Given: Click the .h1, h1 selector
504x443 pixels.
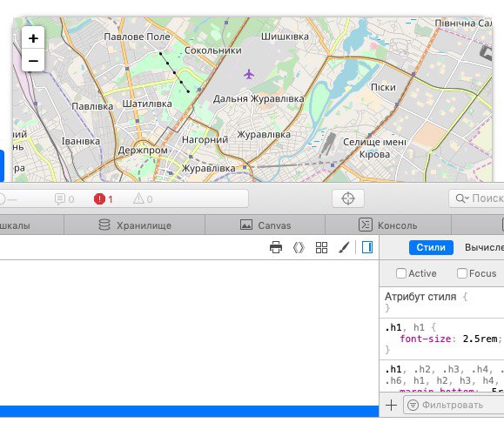Looking at the screenshot, I should (x=406, y=327).
